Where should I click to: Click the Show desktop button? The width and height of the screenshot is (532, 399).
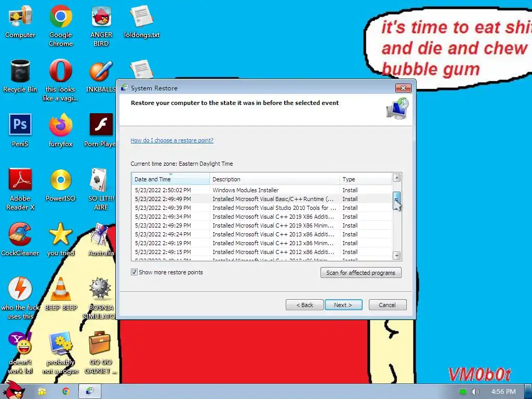528,392
